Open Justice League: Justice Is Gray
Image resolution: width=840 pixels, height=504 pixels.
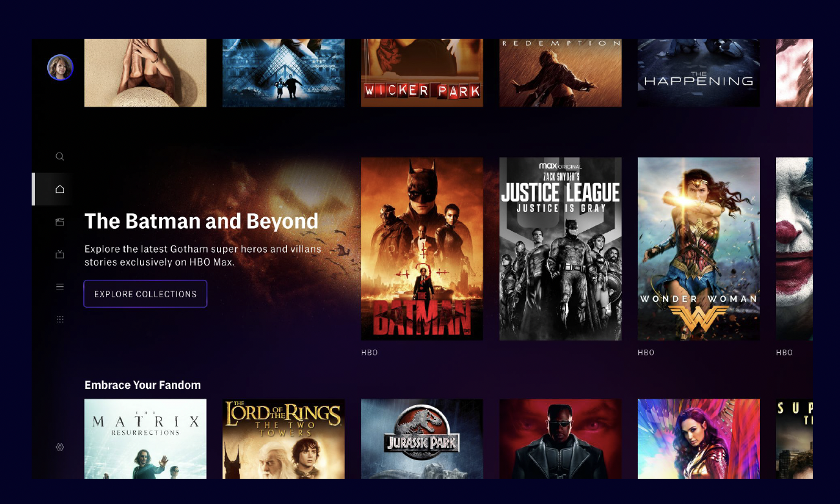(560, 248)
